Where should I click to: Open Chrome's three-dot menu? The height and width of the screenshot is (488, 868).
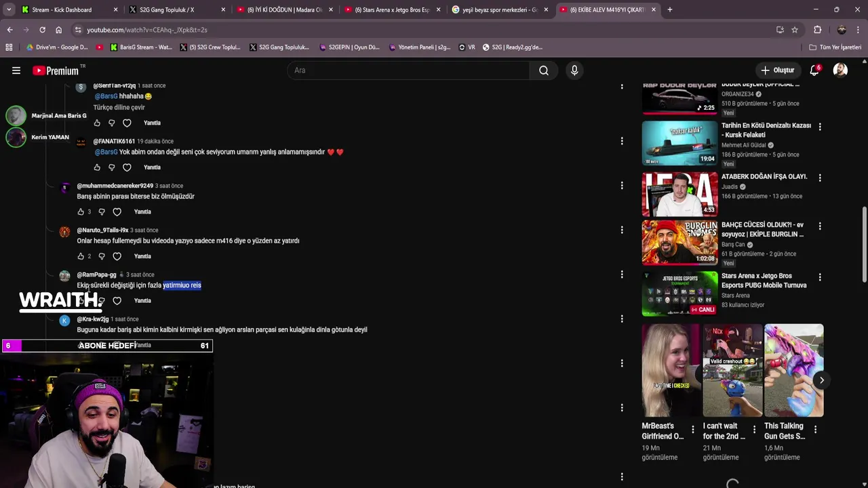(x=859, y=30)
